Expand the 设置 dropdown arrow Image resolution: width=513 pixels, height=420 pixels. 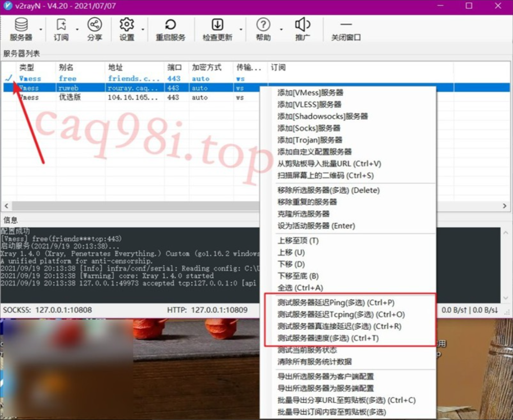(x=143, y=30)
